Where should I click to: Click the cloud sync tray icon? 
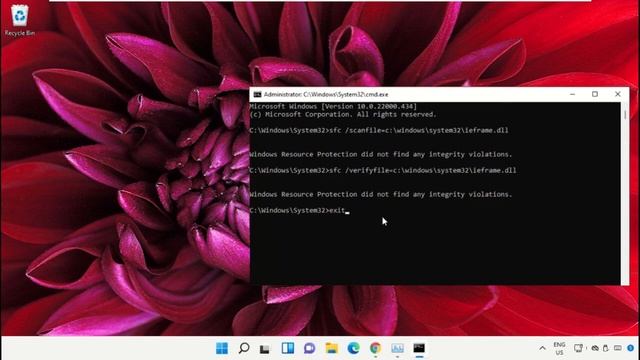point(595,348)
